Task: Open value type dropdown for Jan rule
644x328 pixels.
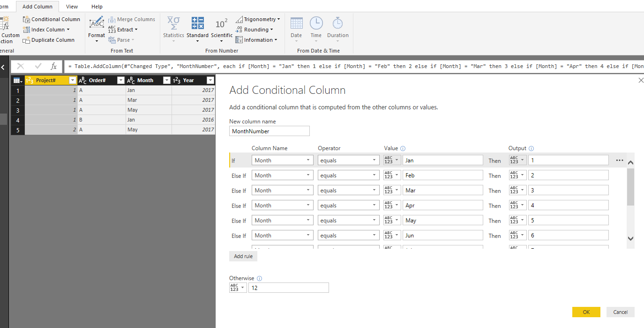Action: (x=392, y=160)
